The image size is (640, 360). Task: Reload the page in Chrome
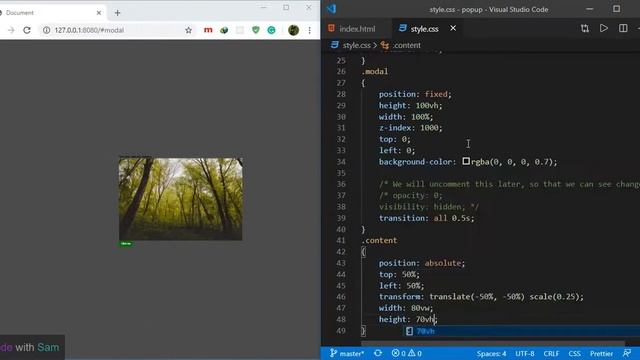pos(27,30)
